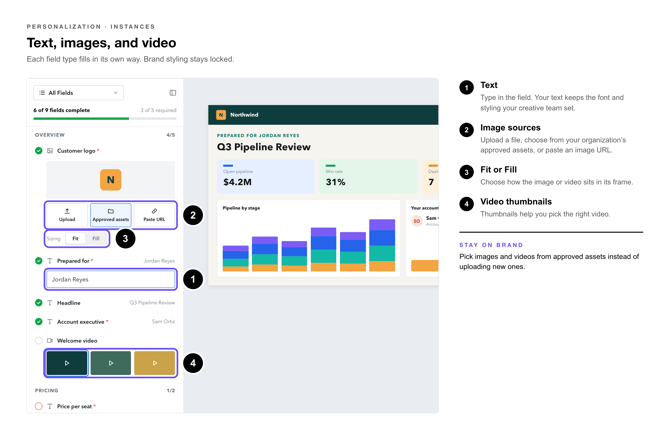670x430 pixels.
Task: Click the image field icon next to Customer logo
Action: point(50,150)
